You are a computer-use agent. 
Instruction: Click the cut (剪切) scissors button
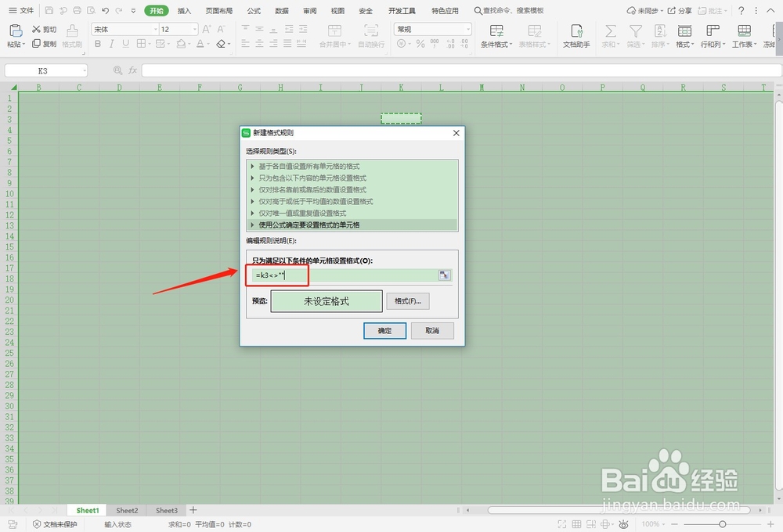coord(44,30)
